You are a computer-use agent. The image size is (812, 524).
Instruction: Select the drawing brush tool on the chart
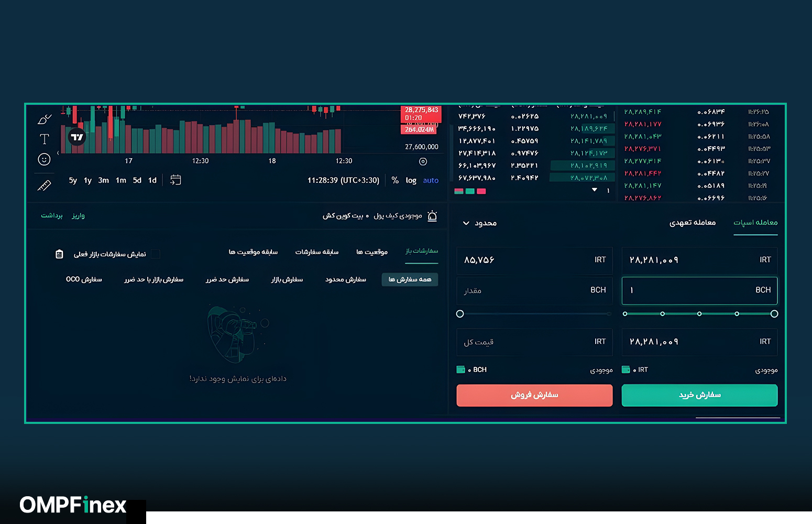[44, 119]
